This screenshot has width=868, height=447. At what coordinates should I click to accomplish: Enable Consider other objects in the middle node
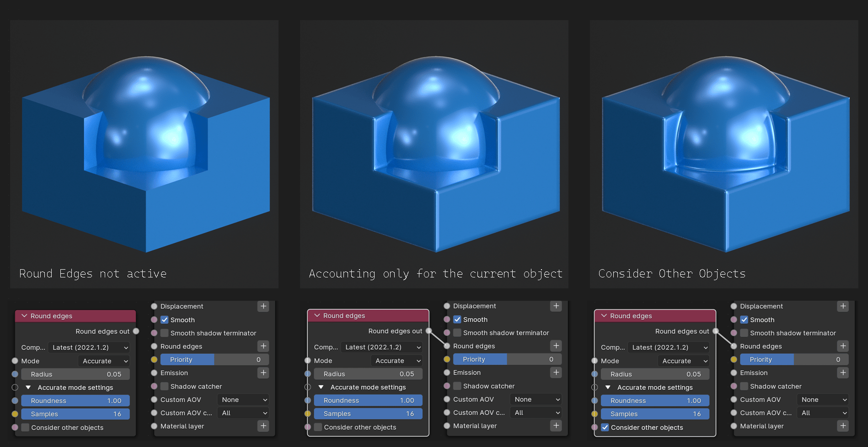(318, 427)
